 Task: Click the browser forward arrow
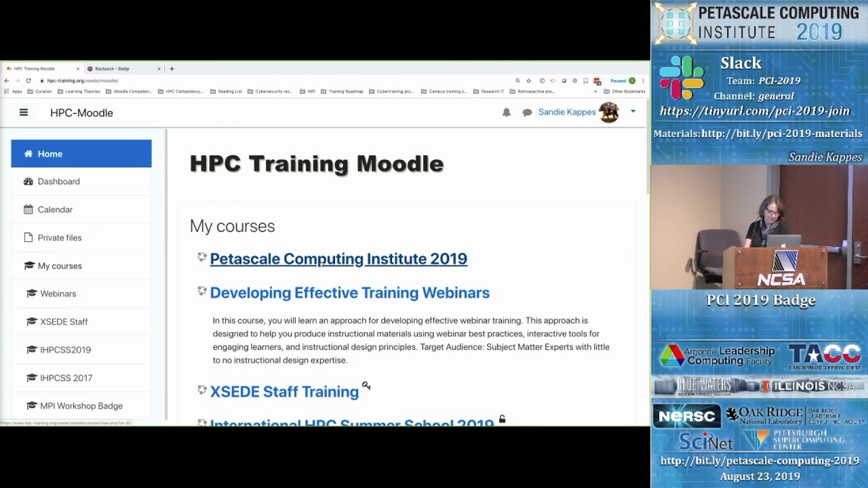click(x=18, y=81)
